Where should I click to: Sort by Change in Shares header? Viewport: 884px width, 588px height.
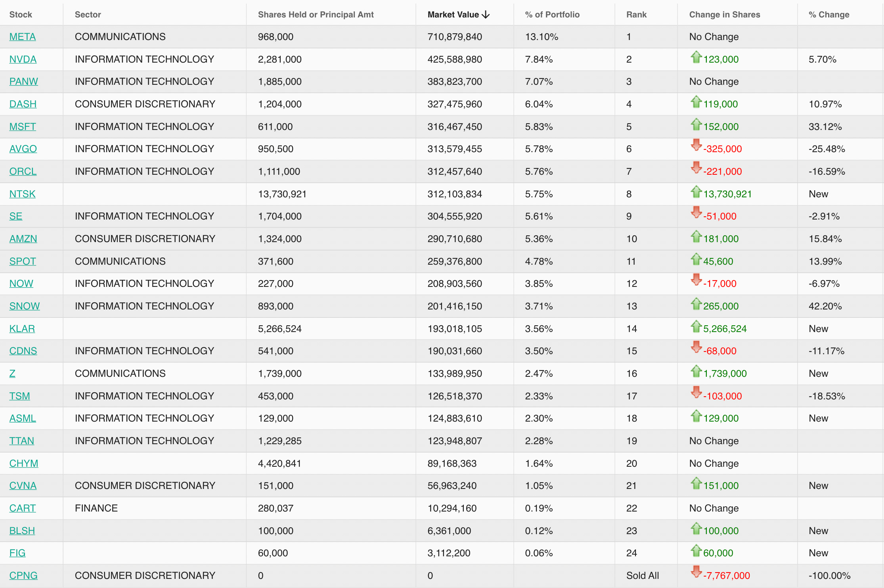[x=724, y=15]
